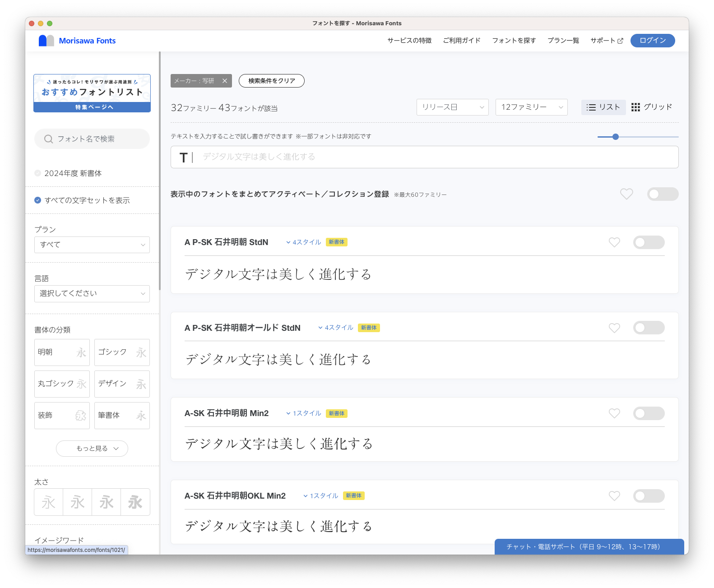Remove the メーカー：写研 filter tag
This screenshot has width=714, height=588.
pos(225,81)
